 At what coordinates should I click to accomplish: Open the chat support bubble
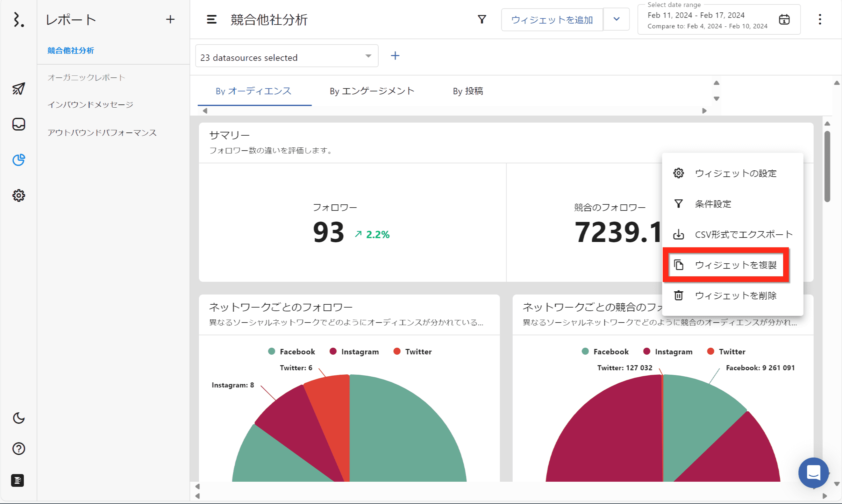click(813, 472)
